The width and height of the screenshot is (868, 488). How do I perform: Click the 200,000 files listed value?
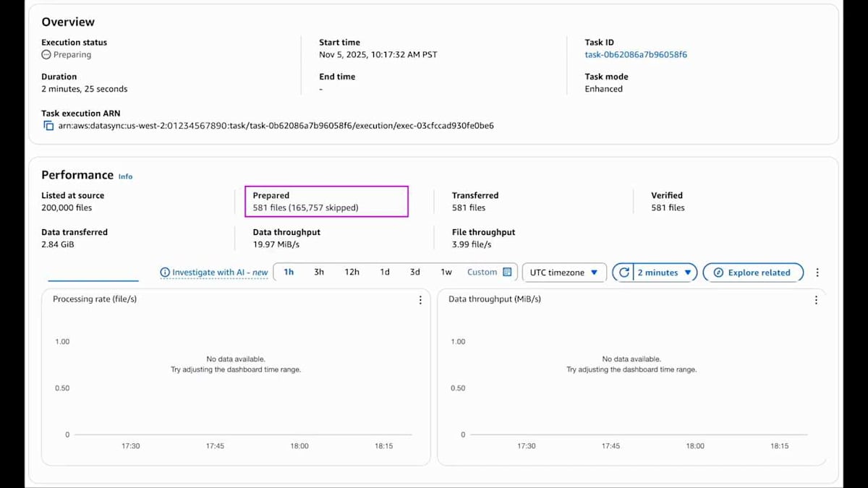point(67,208)
